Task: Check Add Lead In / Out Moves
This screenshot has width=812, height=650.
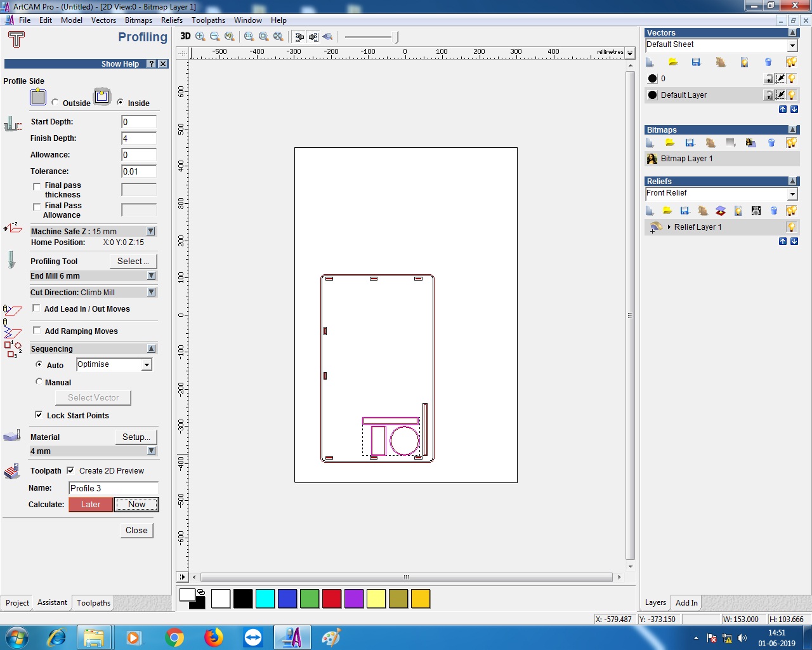Action: [37, 308]
